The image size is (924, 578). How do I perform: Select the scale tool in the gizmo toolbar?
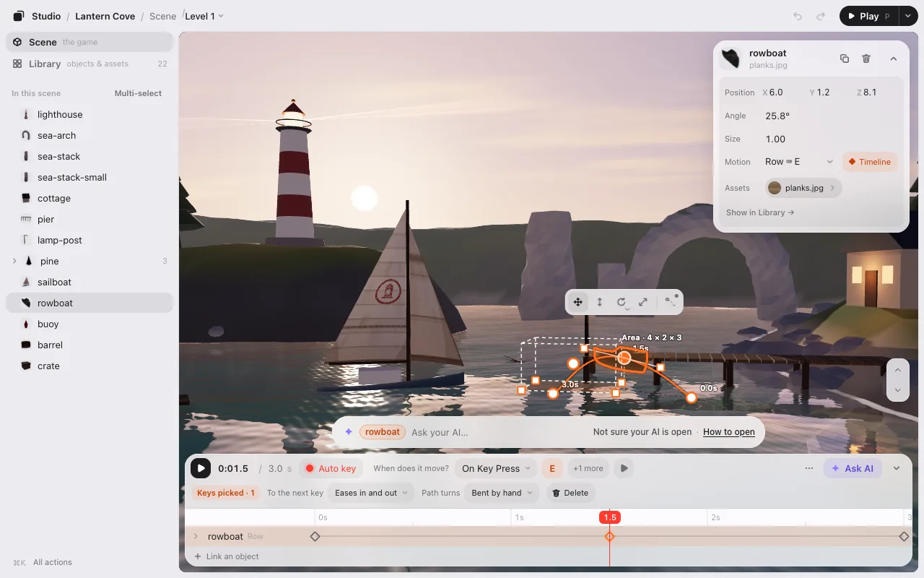tap(642, 302)
